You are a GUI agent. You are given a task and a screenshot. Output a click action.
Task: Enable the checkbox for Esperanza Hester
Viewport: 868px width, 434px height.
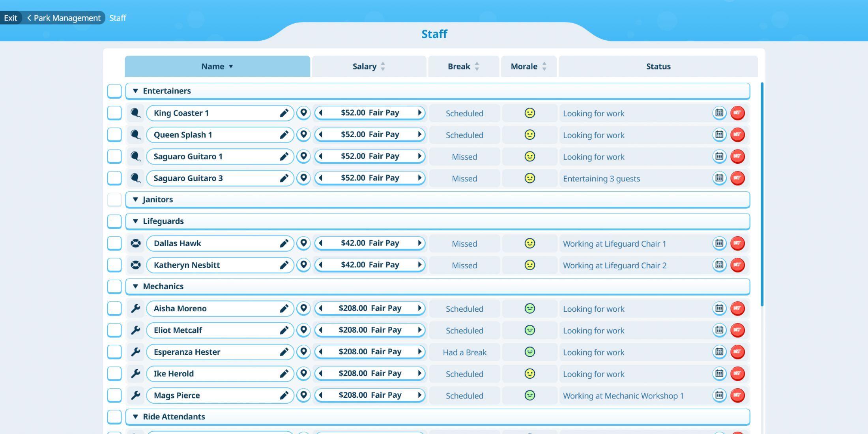(114, 352)
